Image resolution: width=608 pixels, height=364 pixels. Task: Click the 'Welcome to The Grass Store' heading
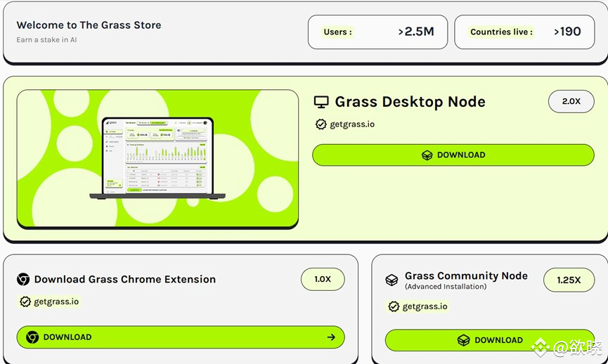[89, 25]
